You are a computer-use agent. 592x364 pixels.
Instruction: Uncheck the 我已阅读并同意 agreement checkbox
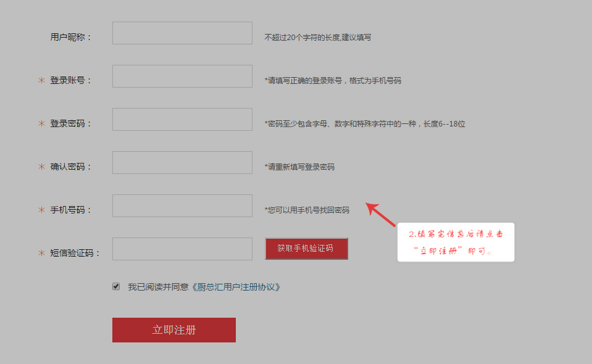point(116,286)
